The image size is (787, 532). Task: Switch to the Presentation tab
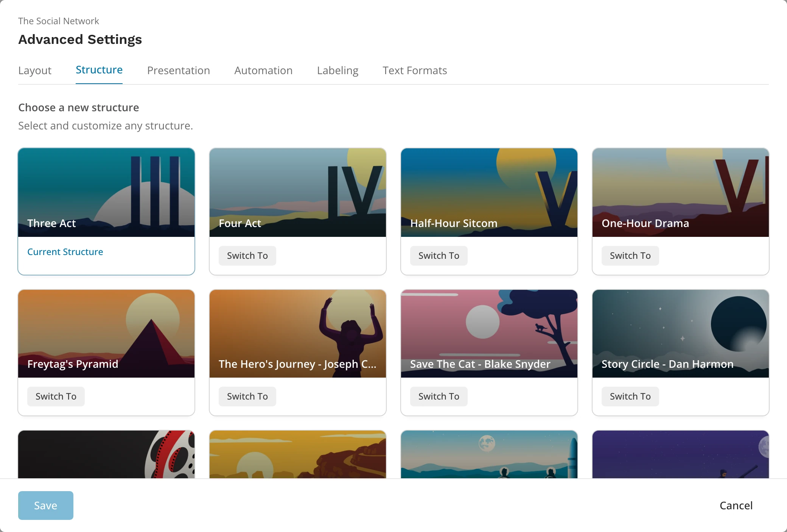pyautogui.click(x=179, y=70)
